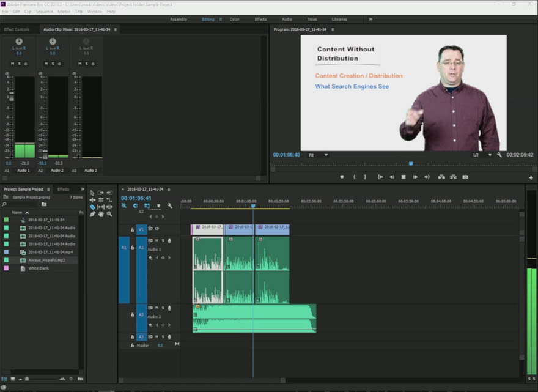Open the Marker menu
Screen dimensions: 538x392
click(x=64, y=12)
